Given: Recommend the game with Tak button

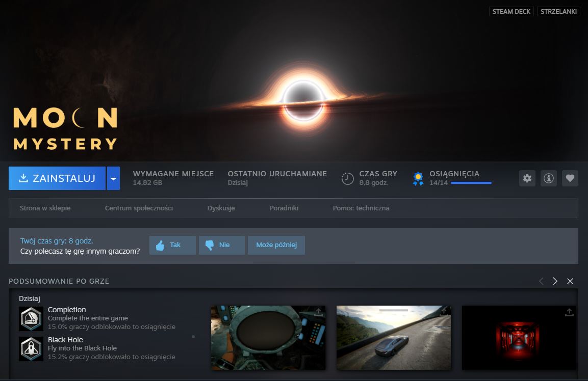Looking at the screenshot, I should 172,245.
